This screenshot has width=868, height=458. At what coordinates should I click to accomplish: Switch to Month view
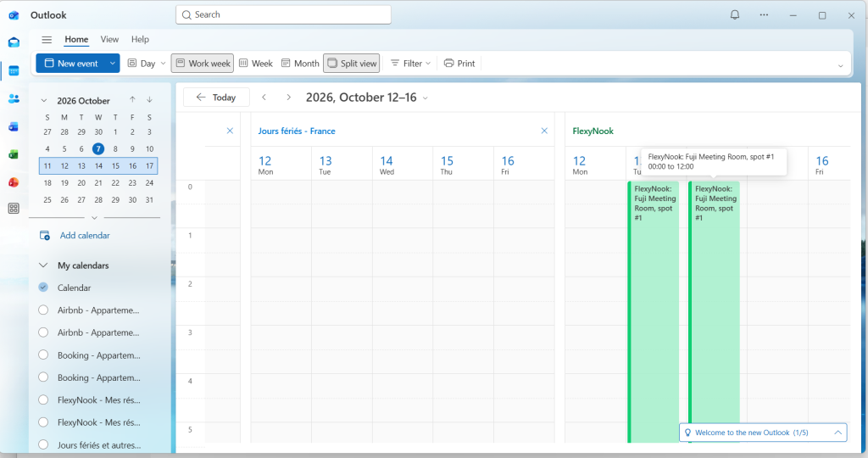300,63
